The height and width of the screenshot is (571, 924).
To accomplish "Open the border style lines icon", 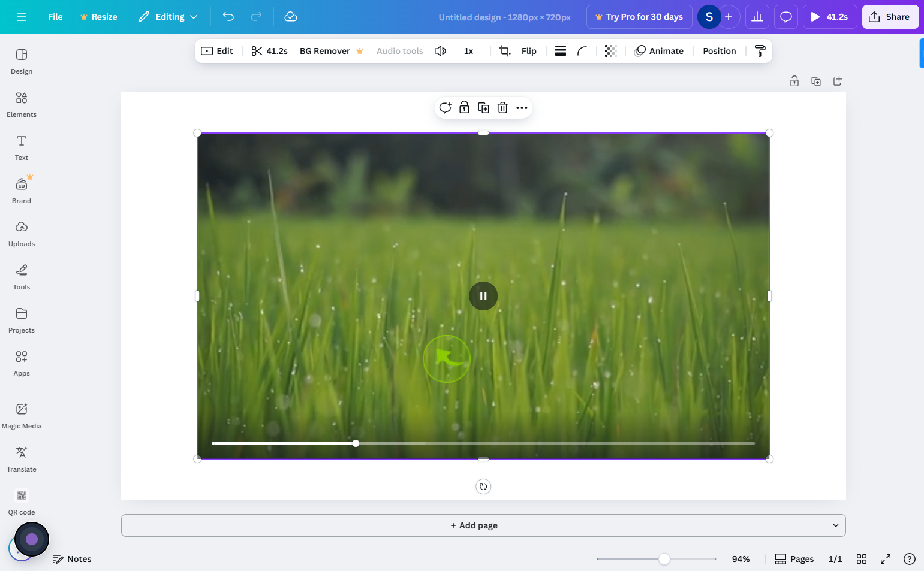I will point(561,51).
